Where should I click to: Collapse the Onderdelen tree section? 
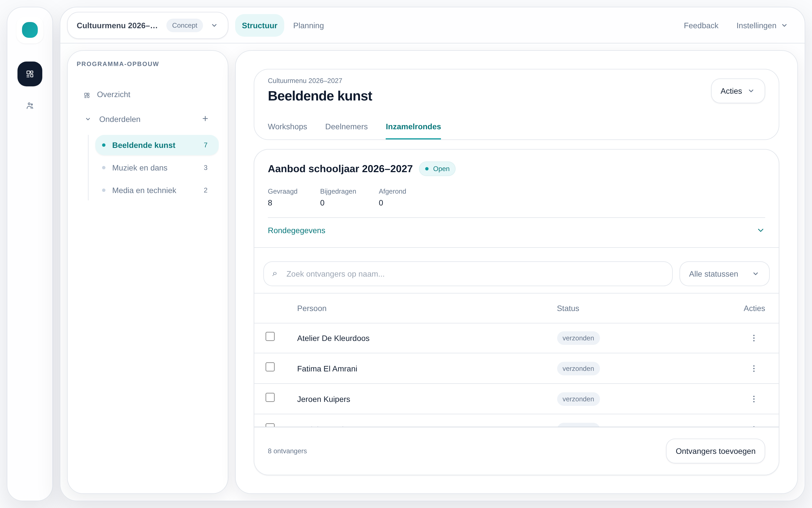coord(88,119)
